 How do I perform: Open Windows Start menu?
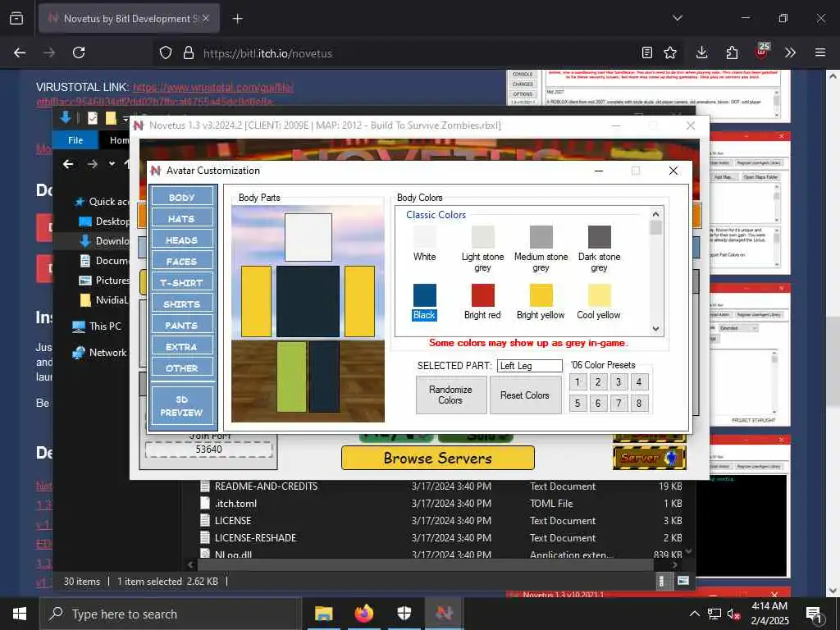coord(20,614)
